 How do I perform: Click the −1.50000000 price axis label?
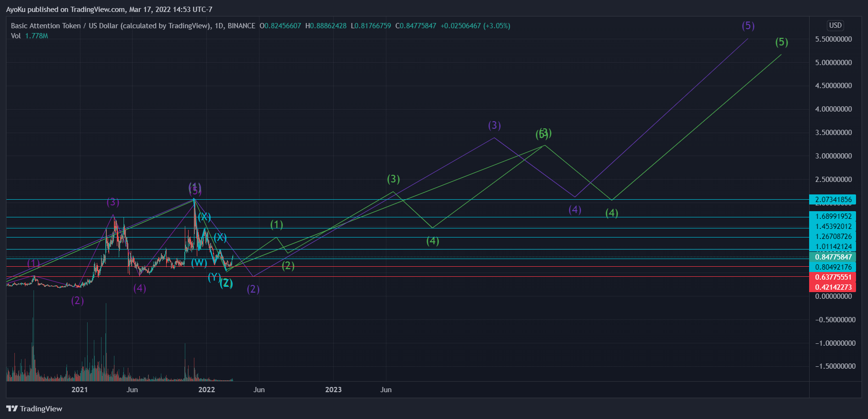click(835, 366)
